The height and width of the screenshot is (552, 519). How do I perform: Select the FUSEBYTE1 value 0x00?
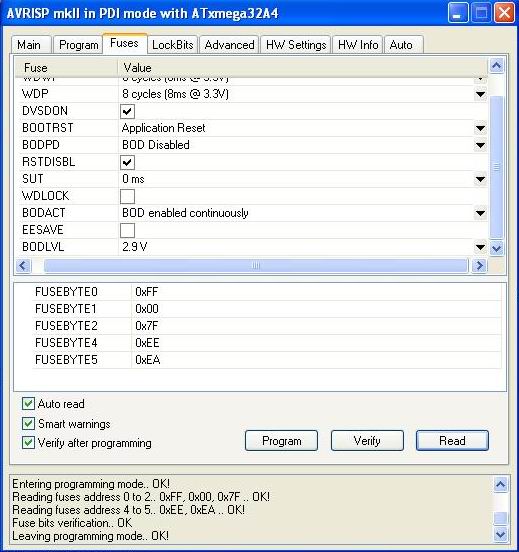pos(147,309)
